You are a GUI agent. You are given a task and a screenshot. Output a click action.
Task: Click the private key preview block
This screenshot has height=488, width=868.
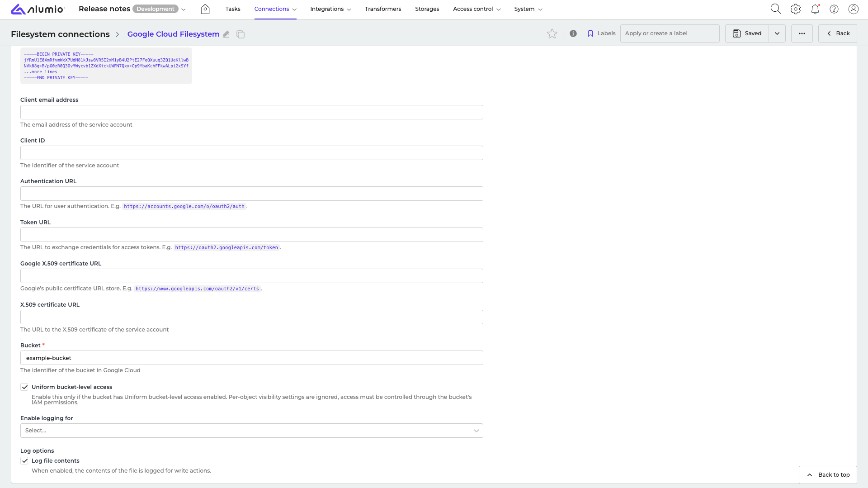[106, 66]
